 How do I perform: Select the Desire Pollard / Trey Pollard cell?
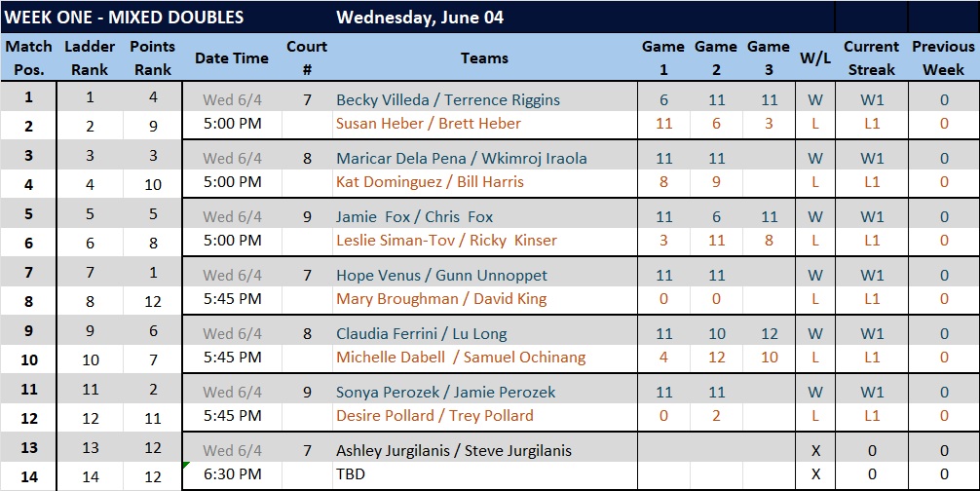coord(484,416)
